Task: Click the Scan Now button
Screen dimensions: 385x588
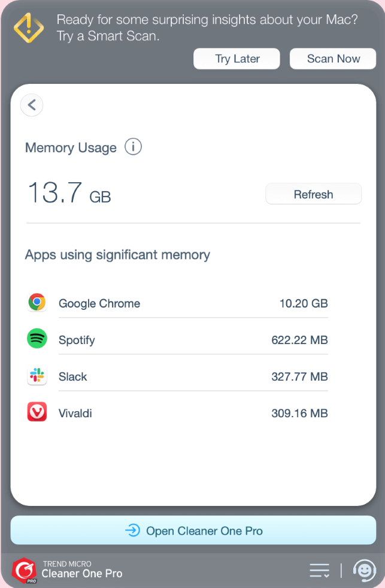Action: coord(333,59)
